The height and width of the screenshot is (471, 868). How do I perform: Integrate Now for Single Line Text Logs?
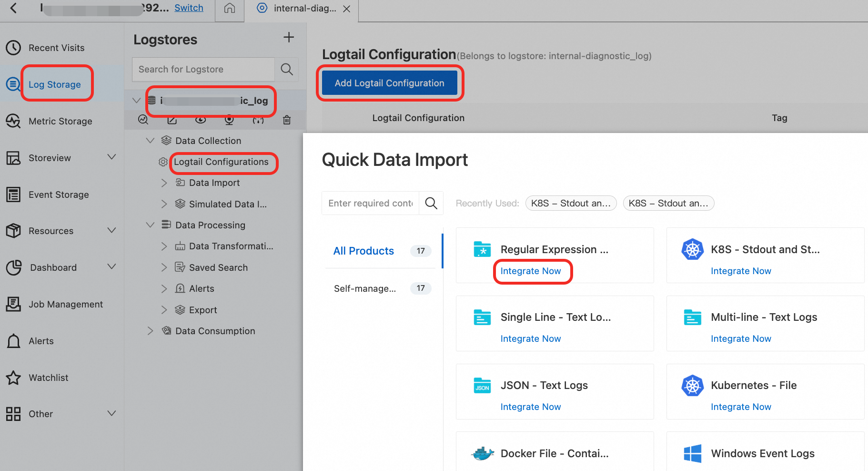coord(531,338)
